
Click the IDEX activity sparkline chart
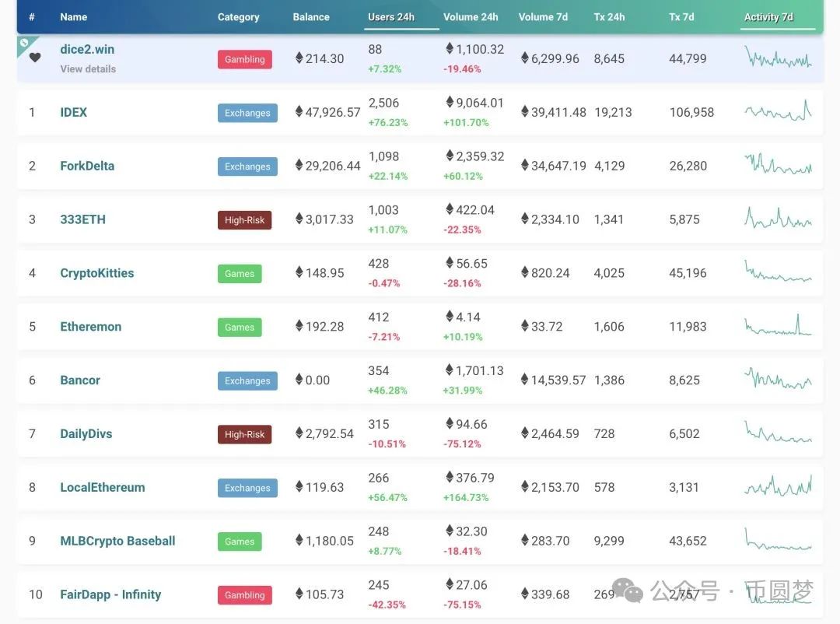(778, 112)
